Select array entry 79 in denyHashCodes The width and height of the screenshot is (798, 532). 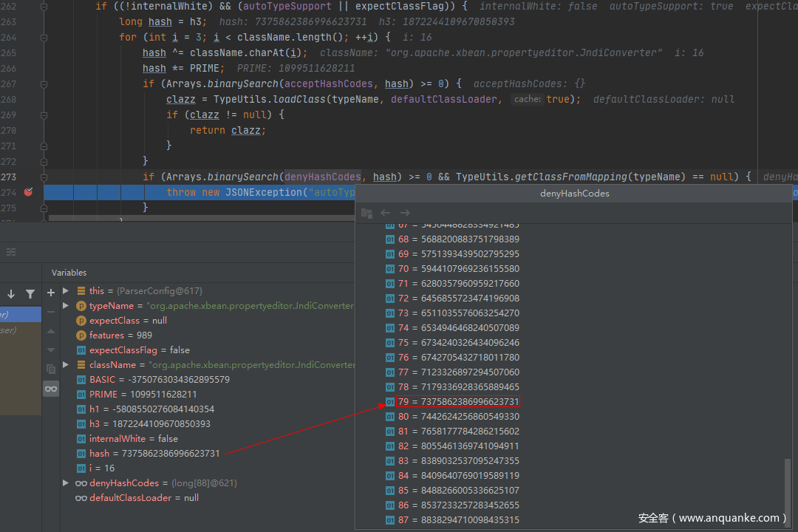click(x=458, y=402)
